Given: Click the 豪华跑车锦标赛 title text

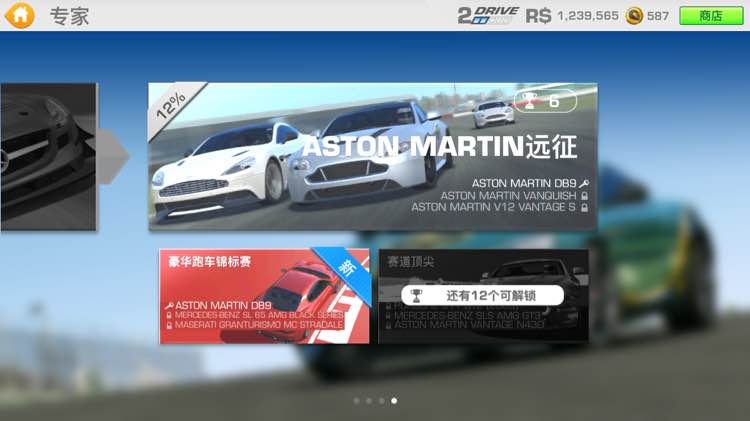Looking at the screenshot, I should click(210, 262).
